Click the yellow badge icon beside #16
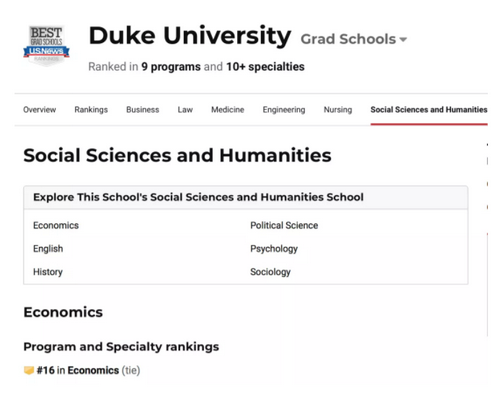 click(29, 370)
